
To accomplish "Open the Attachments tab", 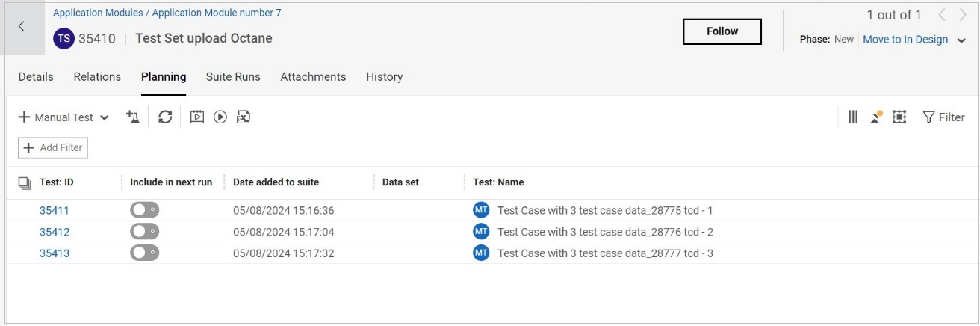I will coord(313,76).
